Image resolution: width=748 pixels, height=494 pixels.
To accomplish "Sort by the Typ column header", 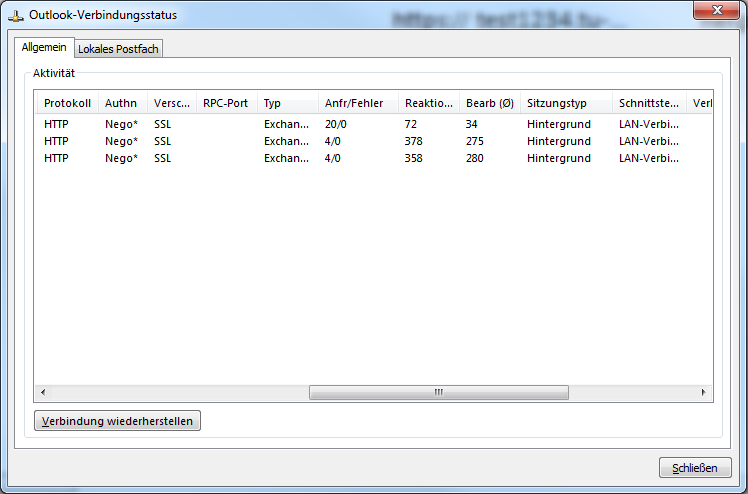I will coord(288,103).
